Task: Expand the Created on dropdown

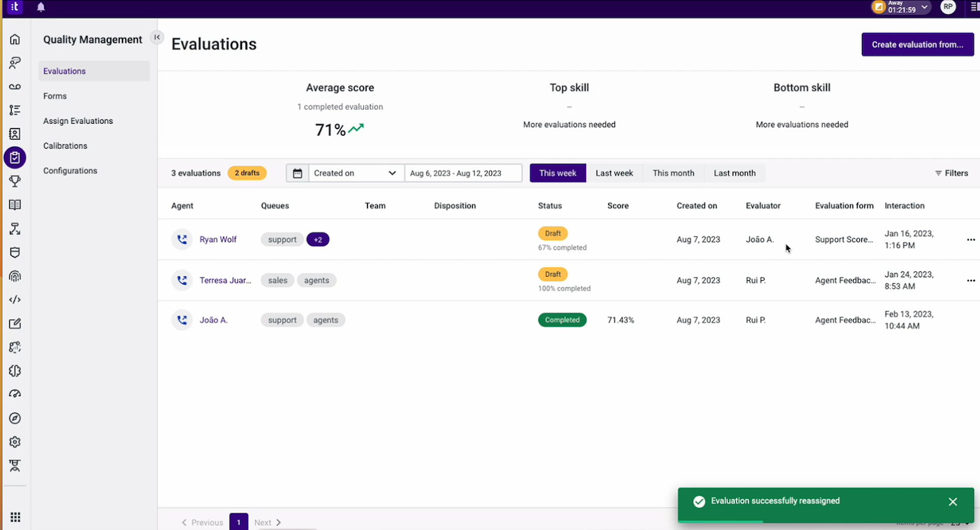Action: 356,173
